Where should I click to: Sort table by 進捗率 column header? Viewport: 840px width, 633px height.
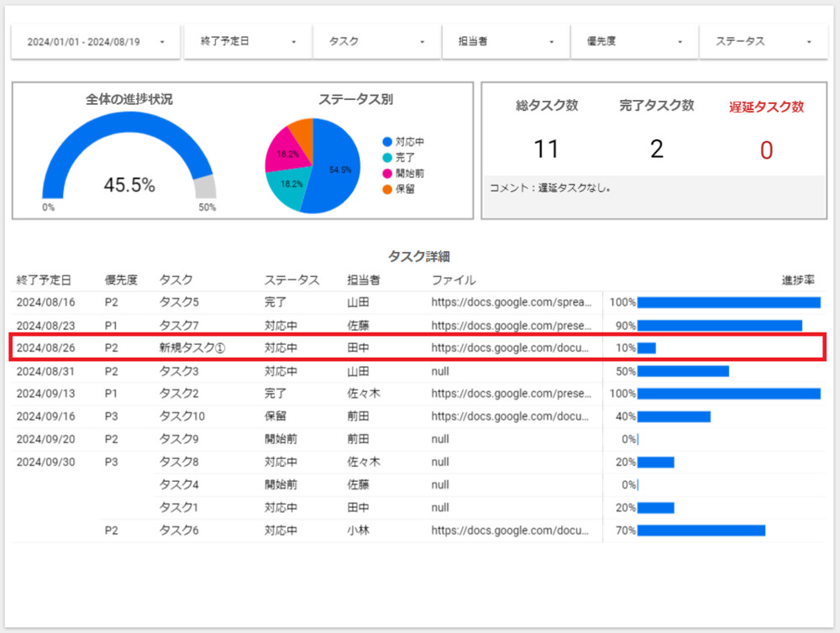pos(797,280)
